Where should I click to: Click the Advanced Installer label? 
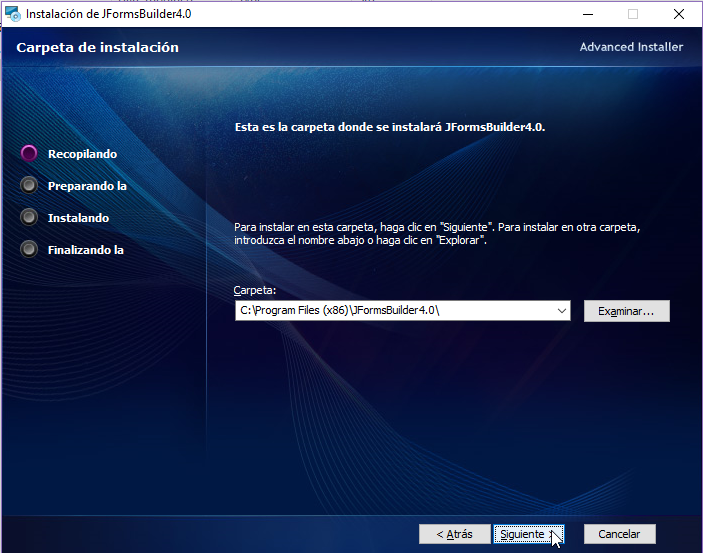[x=631, y=47]
